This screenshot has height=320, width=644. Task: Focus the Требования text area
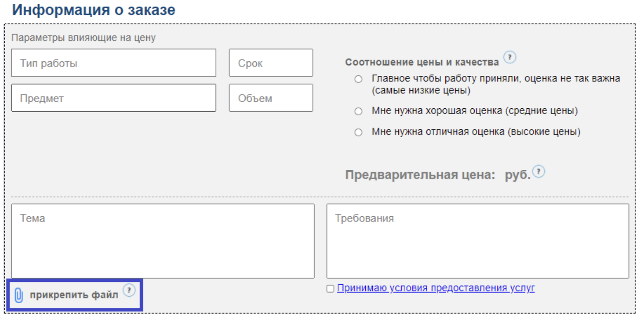click(x=477, y=241)
